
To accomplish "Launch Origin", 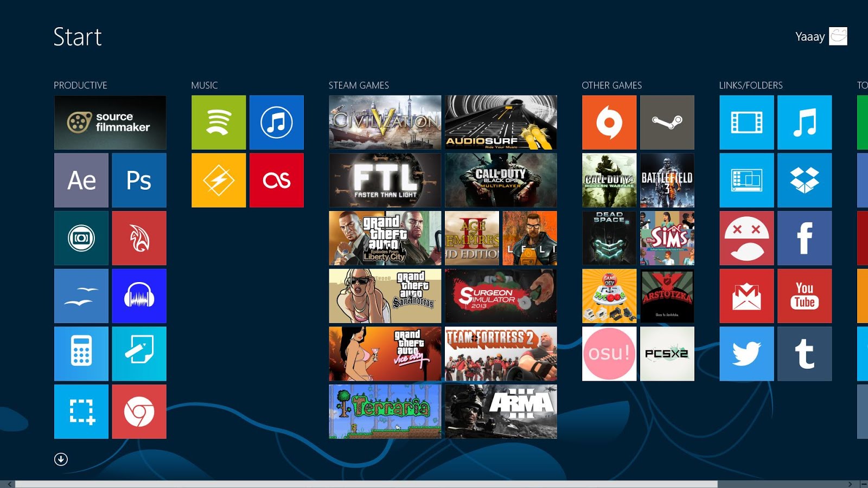I will [x=609, y=122].
